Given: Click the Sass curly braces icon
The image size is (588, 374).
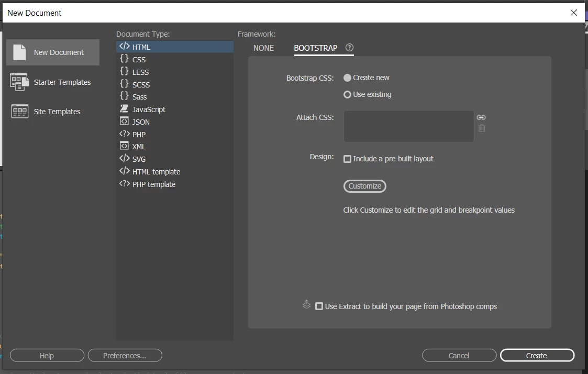Looking at the screenshot, I should point(124,96).
